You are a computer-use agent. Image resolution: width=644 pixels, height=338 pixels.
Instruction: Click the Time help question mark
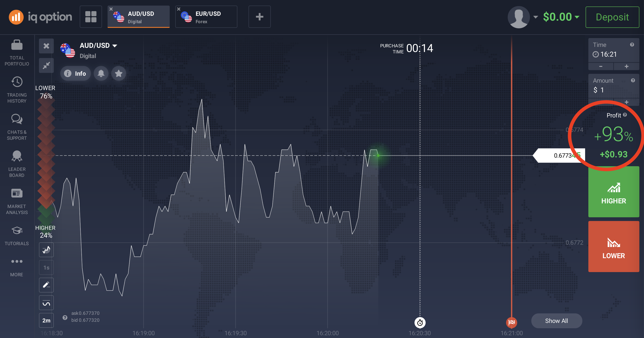point(632,45)
